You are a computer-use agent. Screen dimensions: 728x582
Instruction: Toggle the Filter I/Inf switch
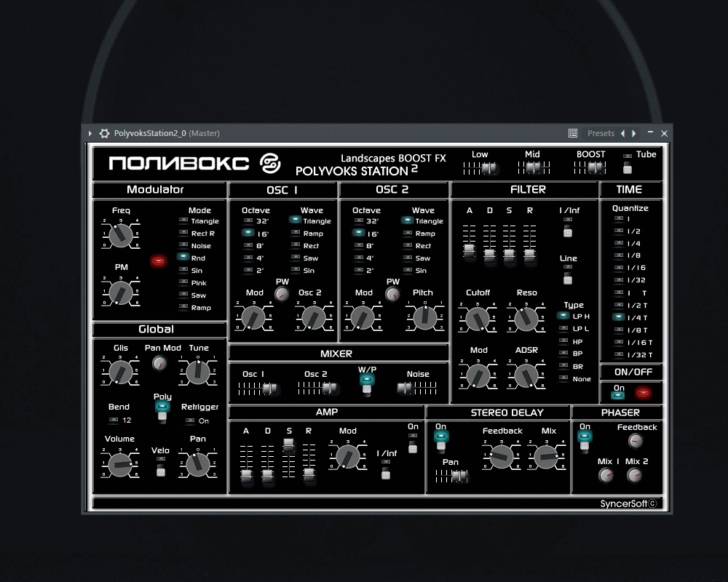point(567,231)
